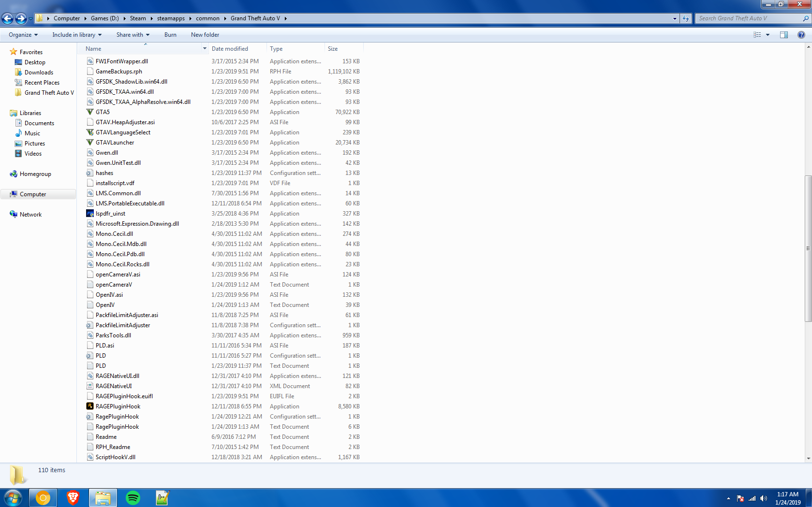Open the view options dropdown arrow
The height and width of the screenshot is (507, 812).
point(768,35)
